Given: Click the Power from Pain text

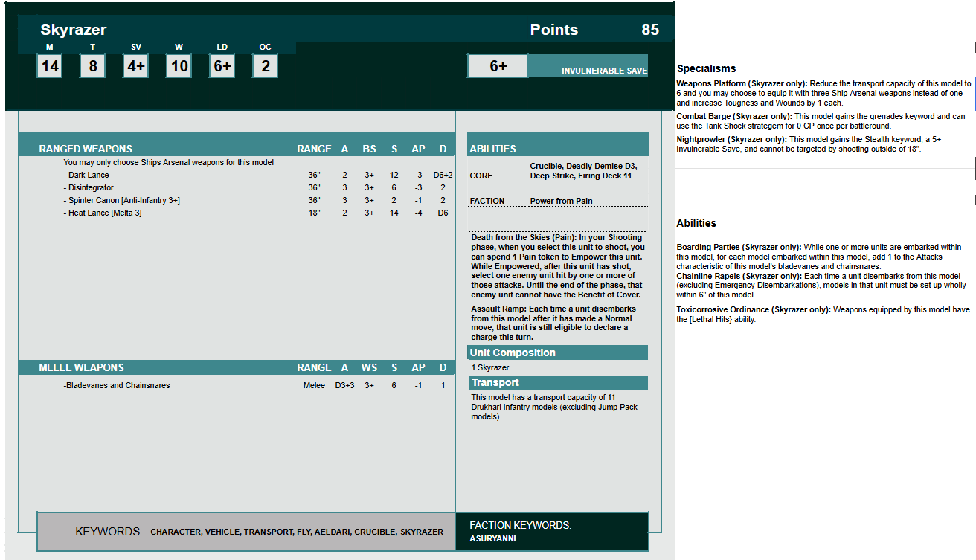Looking at the screenshot, I should pos(561,201).
